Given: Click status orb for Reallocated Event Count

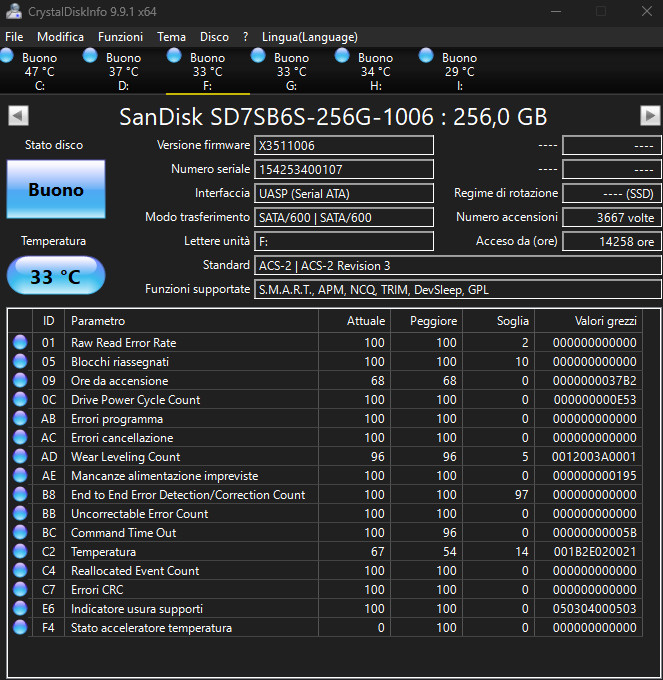Looking at the screenshot, I should pyautogui.click(x=20, y=570).
